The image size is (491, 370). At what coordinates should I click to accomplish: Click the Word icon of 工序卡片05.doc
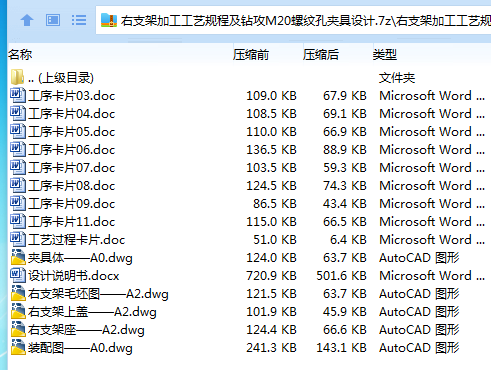click(18, 131)
